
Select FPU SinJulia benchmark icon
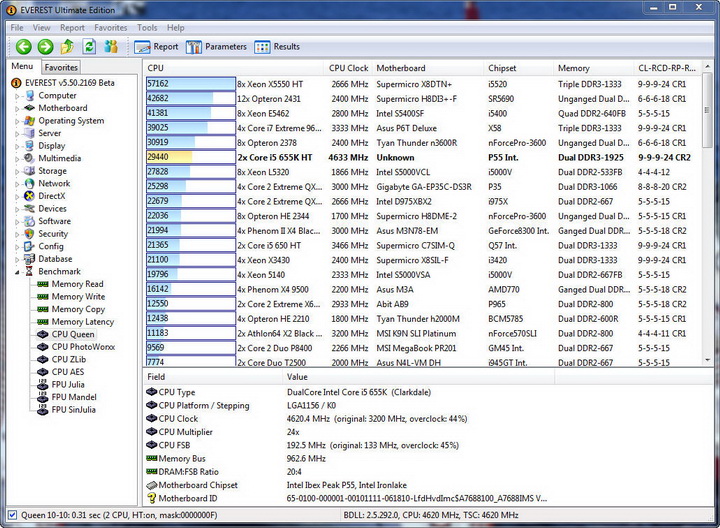coord(43,410)
